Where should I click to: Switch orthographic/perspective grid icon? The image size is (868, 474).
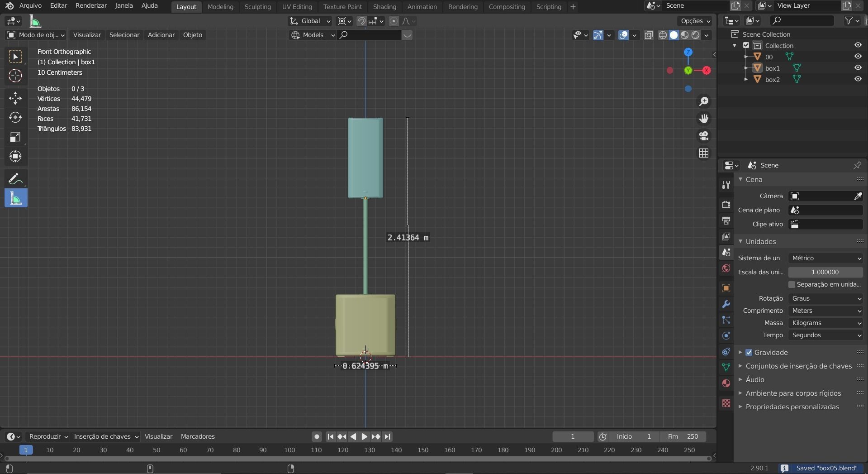click(703, 153)
